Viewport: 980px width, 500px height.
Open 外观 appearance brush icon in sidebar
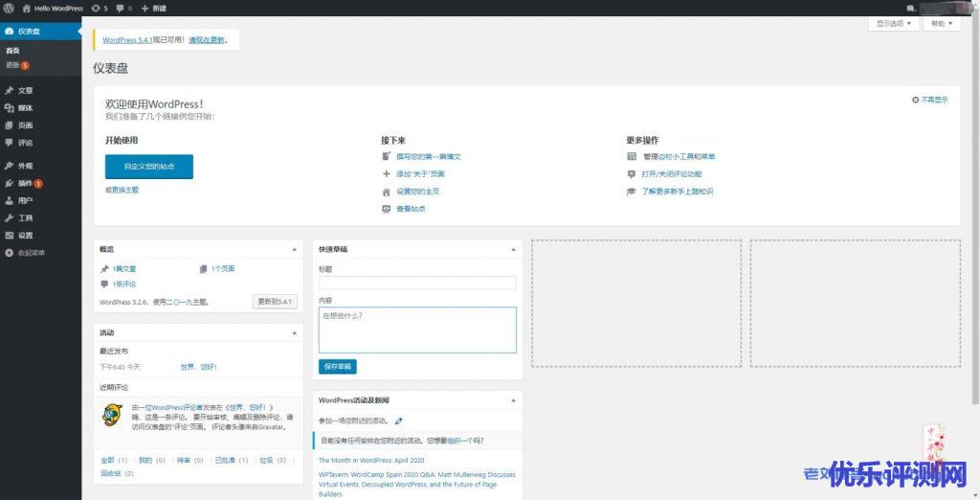(x=9, y=166)
